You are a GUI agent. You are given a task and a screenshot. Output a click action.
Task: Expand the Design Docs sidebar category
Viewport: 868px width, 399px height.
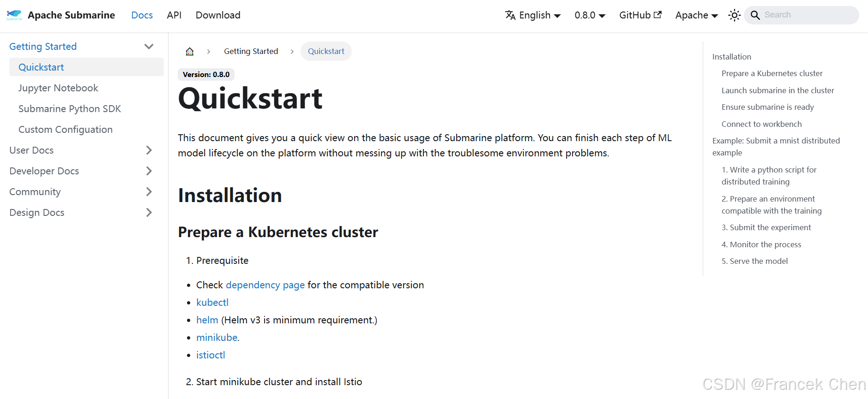tap(149, 213)
